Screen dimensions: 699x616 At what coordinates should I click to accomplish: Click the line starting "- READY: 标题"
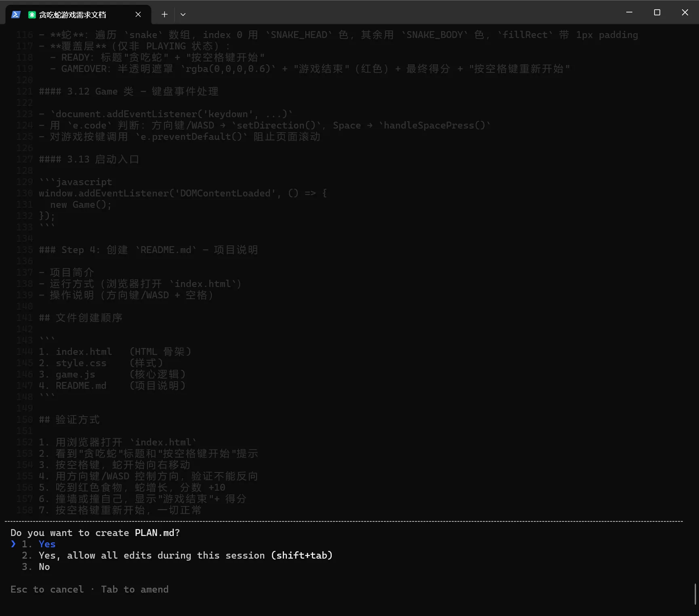[x=157, y=57]
